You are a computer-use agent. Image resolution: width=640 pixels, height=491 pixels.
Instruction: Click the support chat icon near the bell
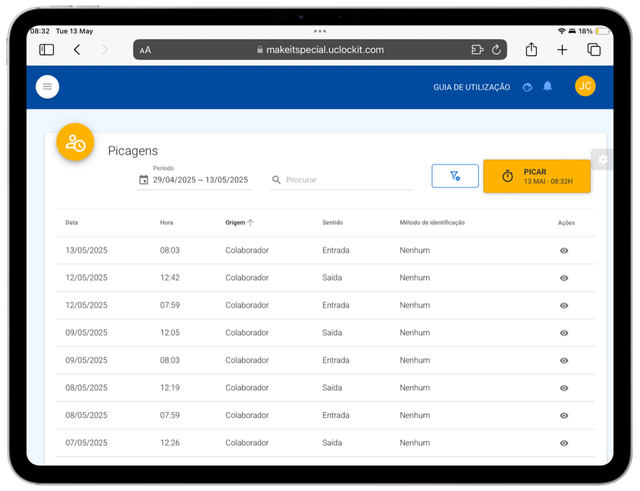pos(527,87)
